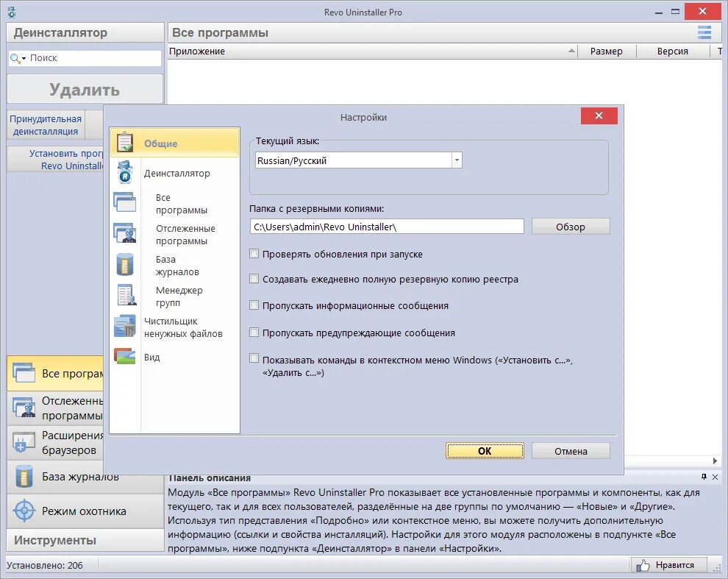Viewport: 728px width, 579px height.
Task: Toggle context menu commands checkbox
Action: click(254, 358)
